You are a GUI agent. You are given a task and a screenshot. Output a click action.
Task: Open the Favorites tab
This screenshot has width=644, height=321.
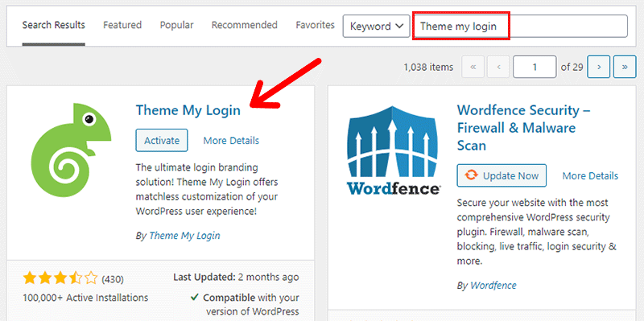(315, 25)
